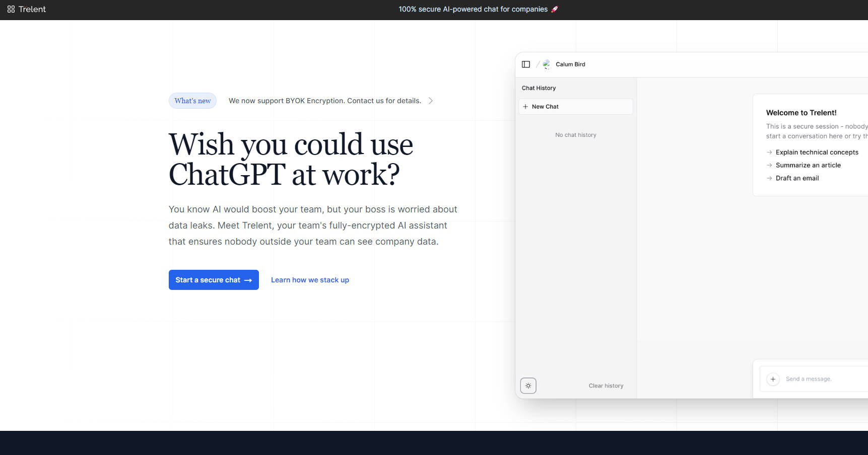The image size is (868, 455).
Task: Open Learn how we stack up link
Action: coord(310,280)
